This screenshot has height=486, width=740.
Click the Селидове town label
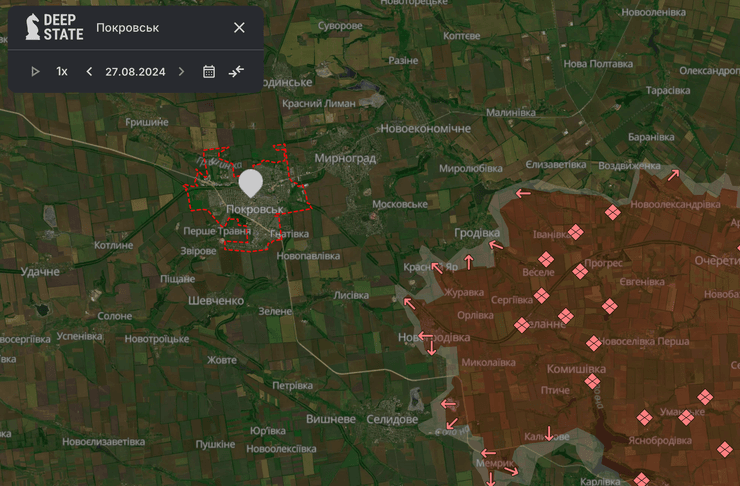coord(391,419)
